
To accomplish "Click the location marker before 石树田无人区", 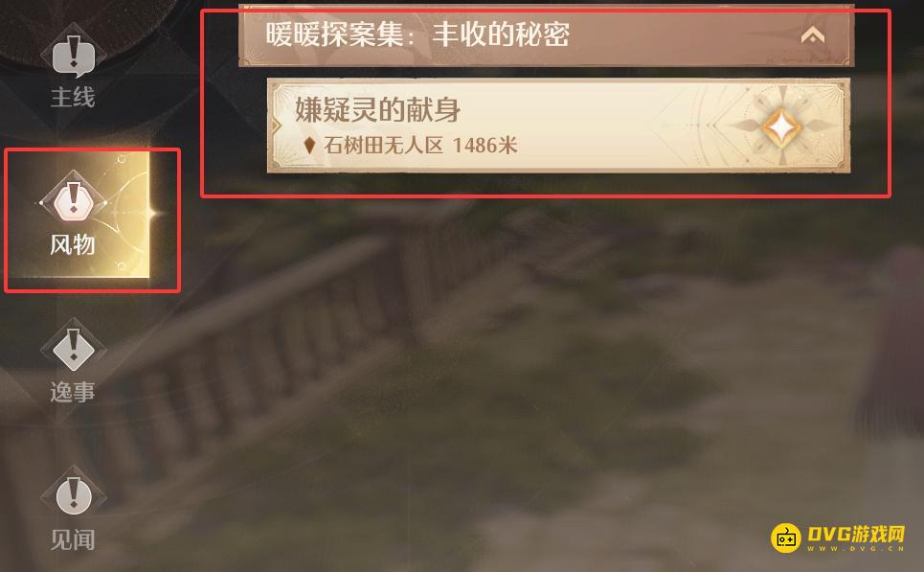I will [x=309, y=145].
